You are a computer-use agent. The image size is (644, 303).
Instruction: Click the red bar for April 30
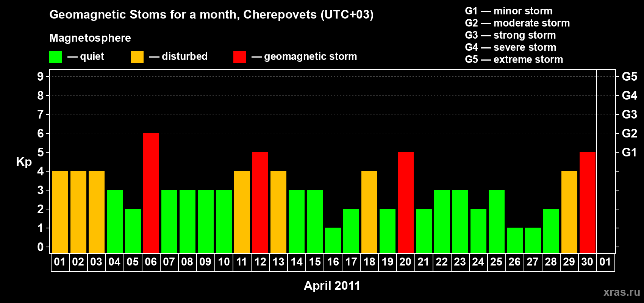click(588, 203)
